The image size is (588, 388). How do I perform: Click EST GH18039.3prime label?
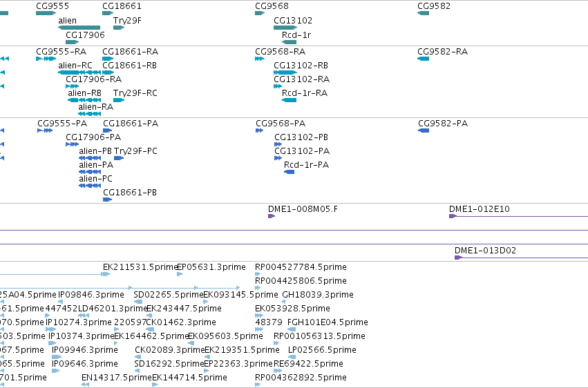318,295
